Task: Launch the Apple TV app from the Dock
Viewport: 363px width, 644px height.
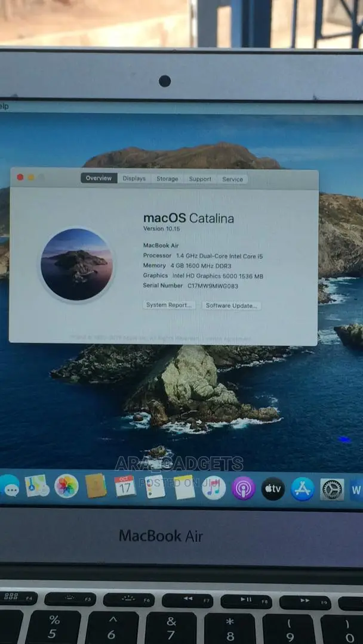Action: [x=273, y=489]
